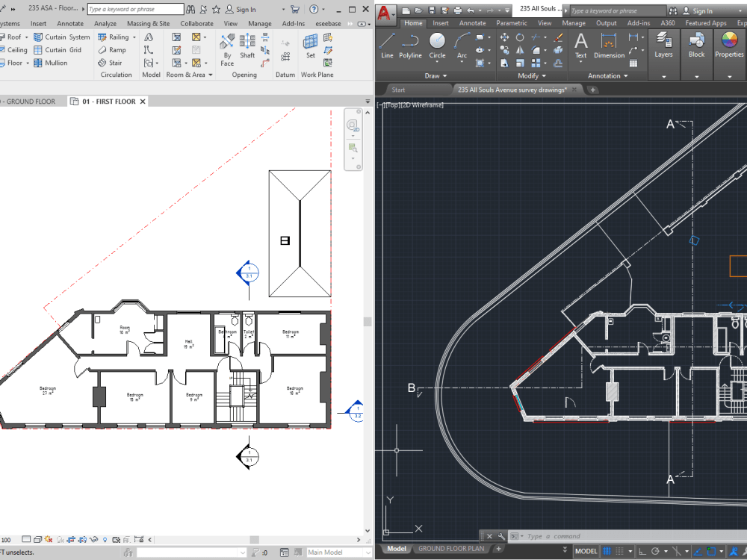The image size is (747, 560).
Task: Toggle Revit visual style in view control bar
Action: click(37, 540)
